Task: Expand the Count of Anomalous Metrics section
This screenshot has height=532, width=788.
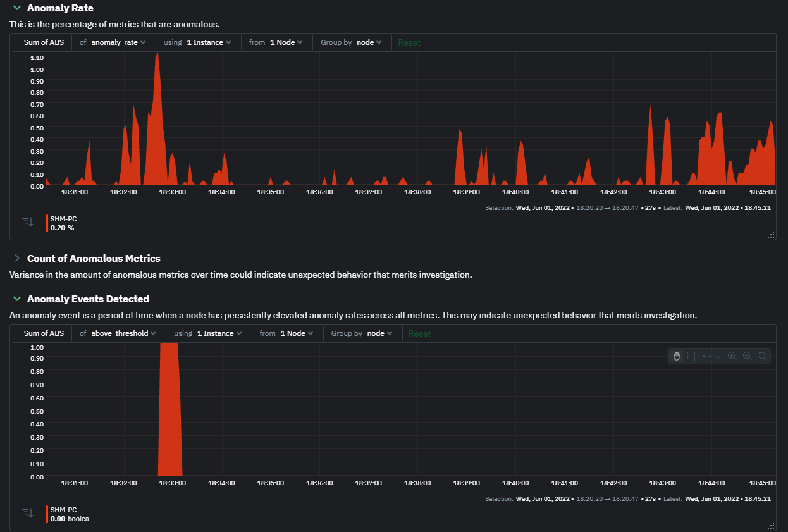Action: [16, 258]
